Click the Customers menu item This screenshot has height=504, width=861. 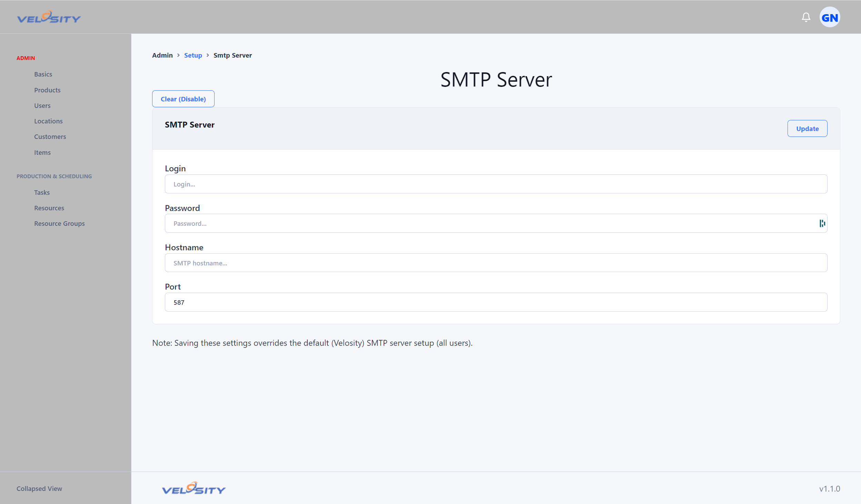tap(50, 136)
